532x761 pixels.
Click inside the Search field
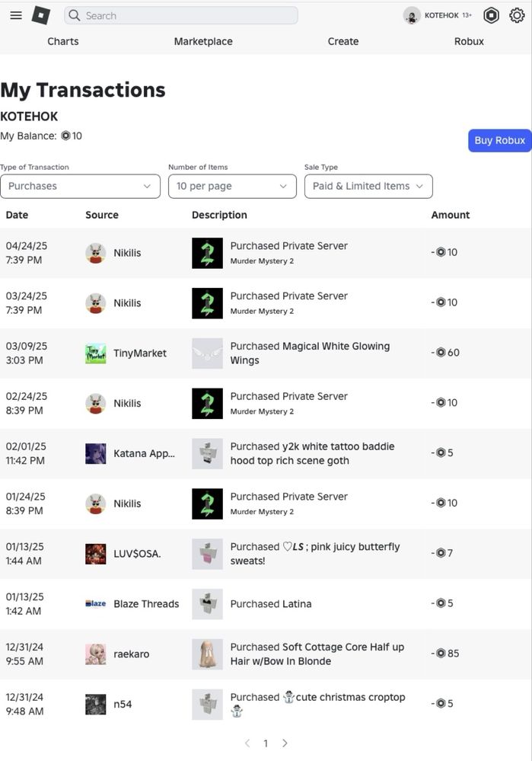tap(181, 15)
